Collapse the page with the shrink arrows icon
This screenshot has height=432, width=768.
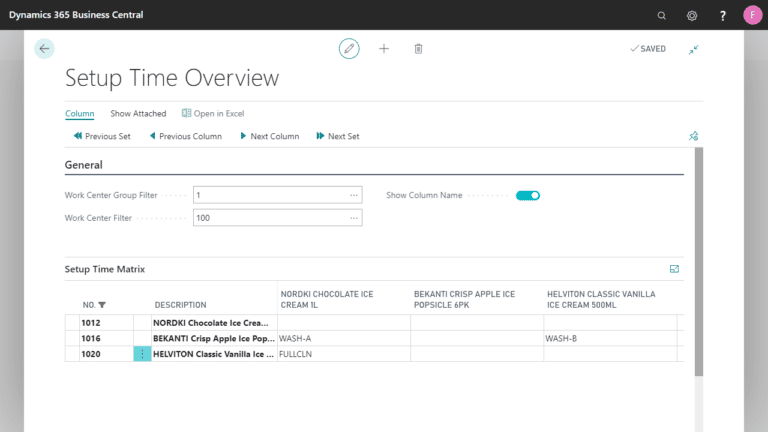tap(693, 49)
